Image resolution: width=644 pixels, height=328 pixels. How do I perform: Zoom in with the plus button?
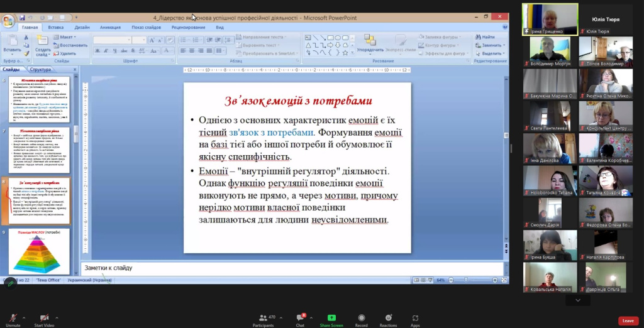coord(495,280)
